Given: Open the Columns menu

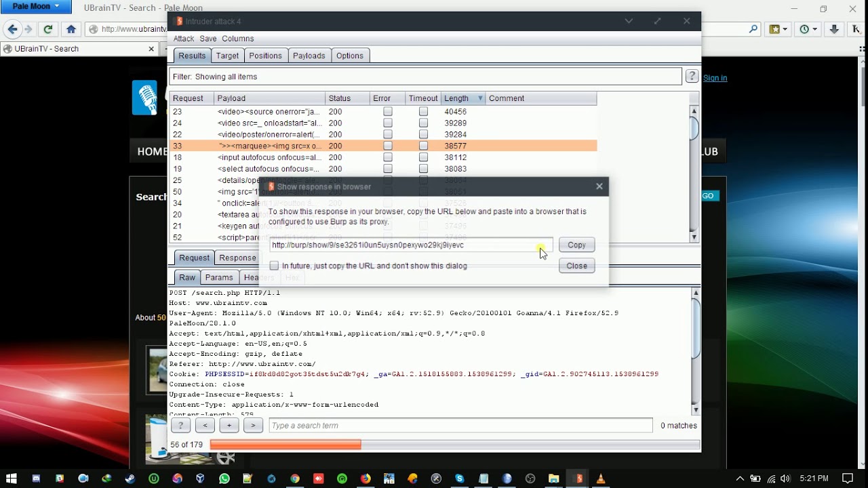Looking at the screenshot, I should (x=238, y=39).
